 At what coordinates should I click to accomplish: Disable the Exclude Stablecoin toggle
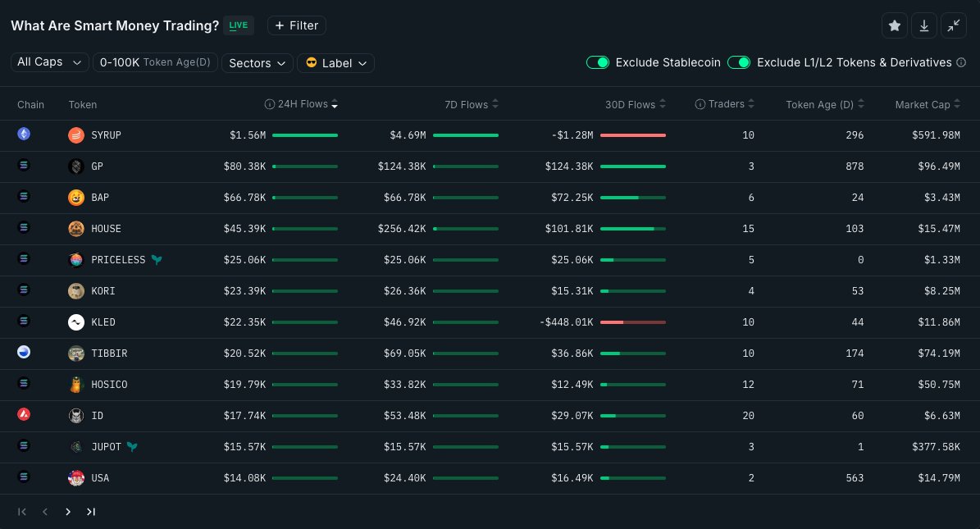click(598, 62)
